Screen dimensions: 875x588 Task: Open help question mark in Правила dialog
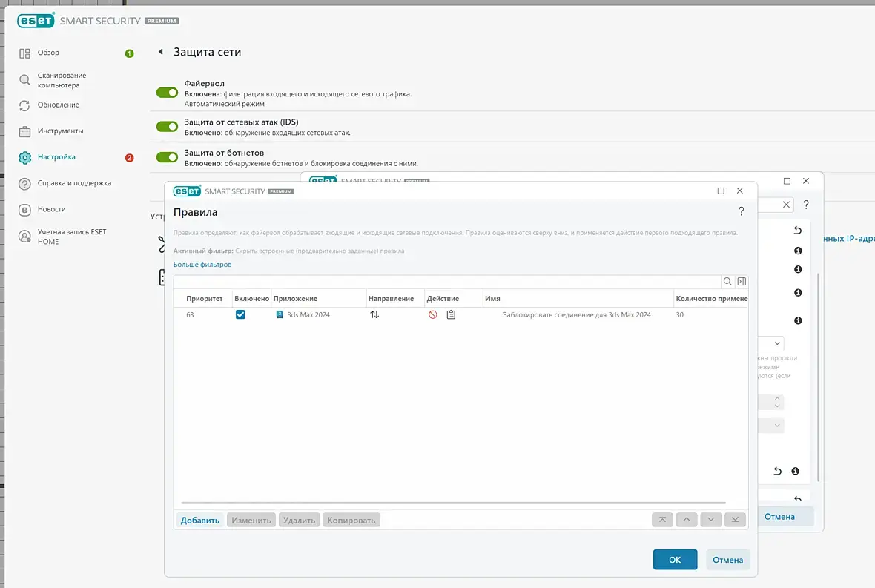pyautogui.click(x=741, y=211)
